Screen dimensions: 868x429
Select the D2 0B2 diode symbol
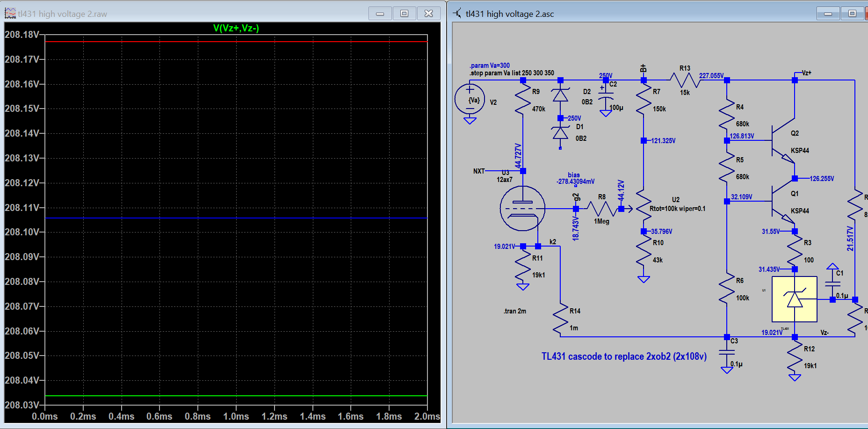click(x=560, y=95)
